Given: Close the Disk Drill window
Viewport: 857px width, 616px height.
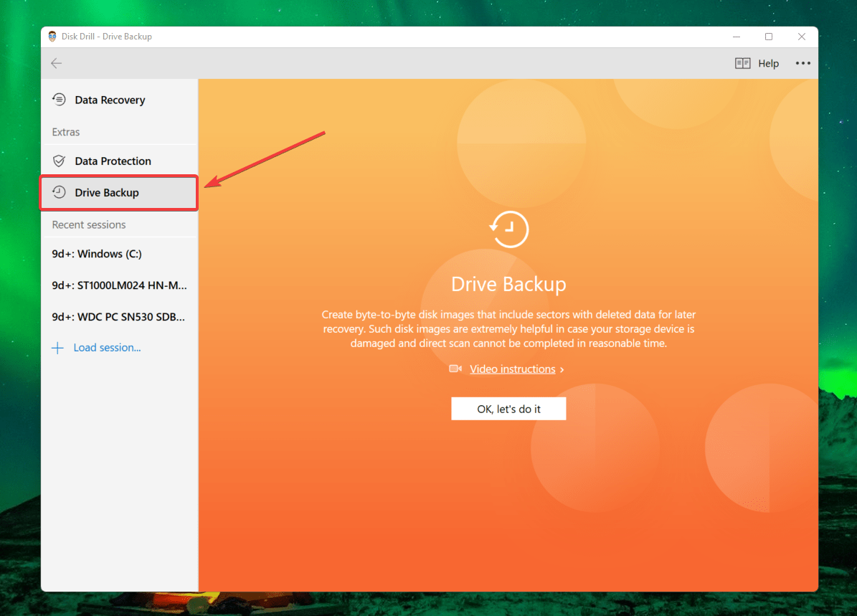Looking at the screenshot, I should tap(801, 37).
